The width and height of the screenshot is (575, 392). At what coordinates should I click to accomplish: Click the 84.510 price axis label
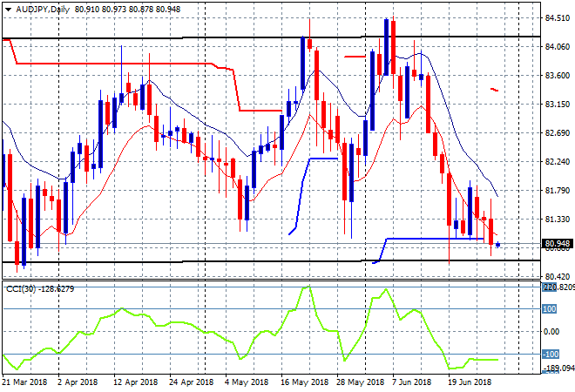(557, 17)
